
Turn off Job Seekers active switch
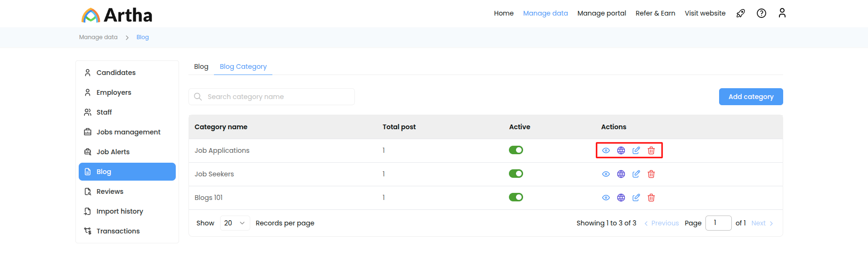point(516,174)
